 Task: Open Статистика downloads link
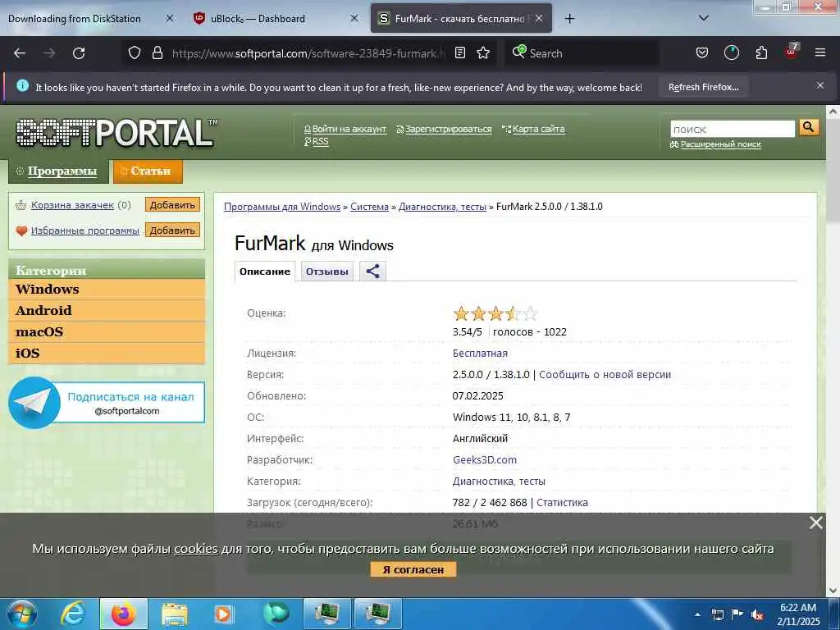562,503
